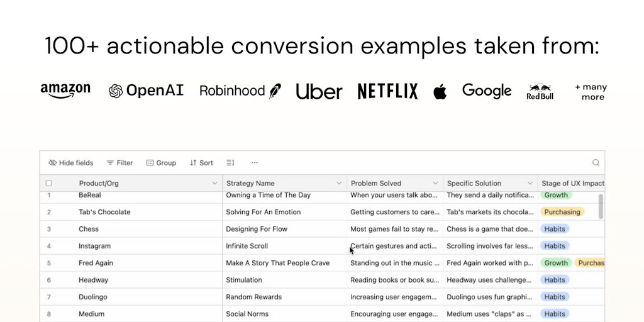Click the Habits tag in Chess row
The image size is (644, 322).
tap(555, 229)
